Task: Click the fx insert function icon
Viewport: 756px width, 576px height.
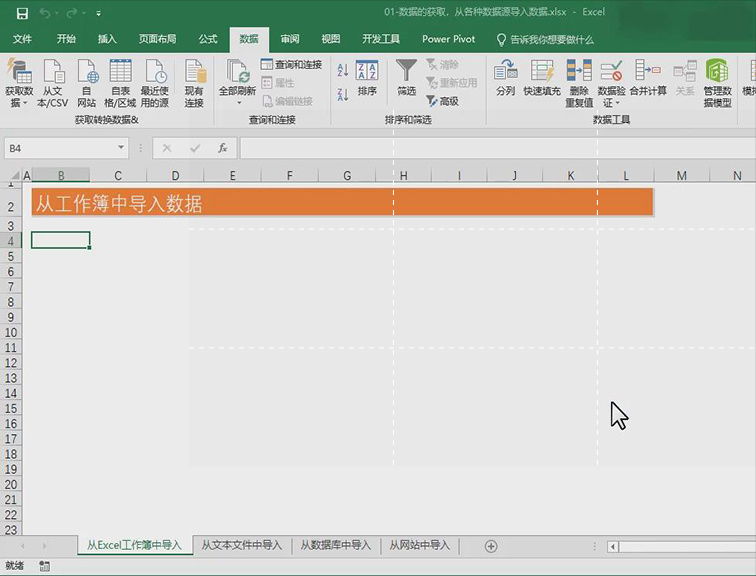Action: (222, 148)
